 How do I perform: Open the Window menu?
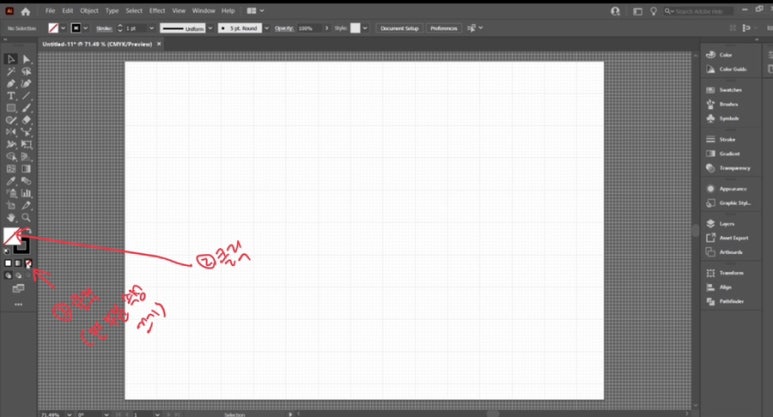pyautogui.click(x=203, y=10)
